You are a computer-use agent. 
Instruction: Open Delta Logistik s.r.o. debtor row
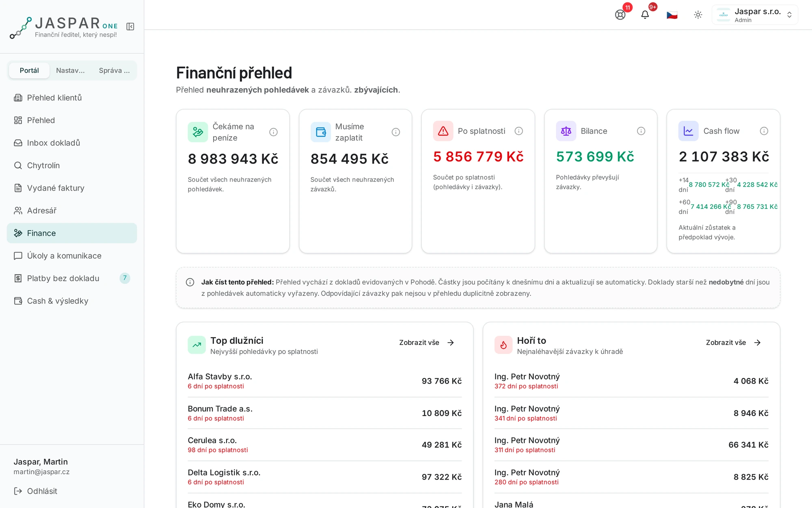tap(325, 477)
